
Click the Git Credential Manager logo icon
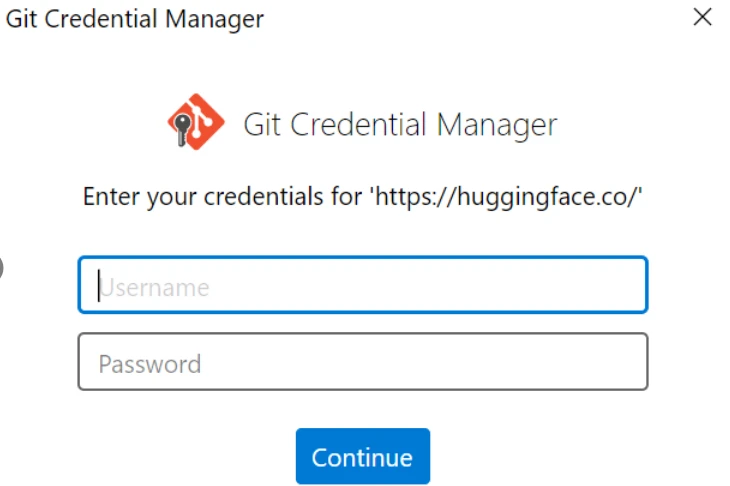click(x=197, y=124)
